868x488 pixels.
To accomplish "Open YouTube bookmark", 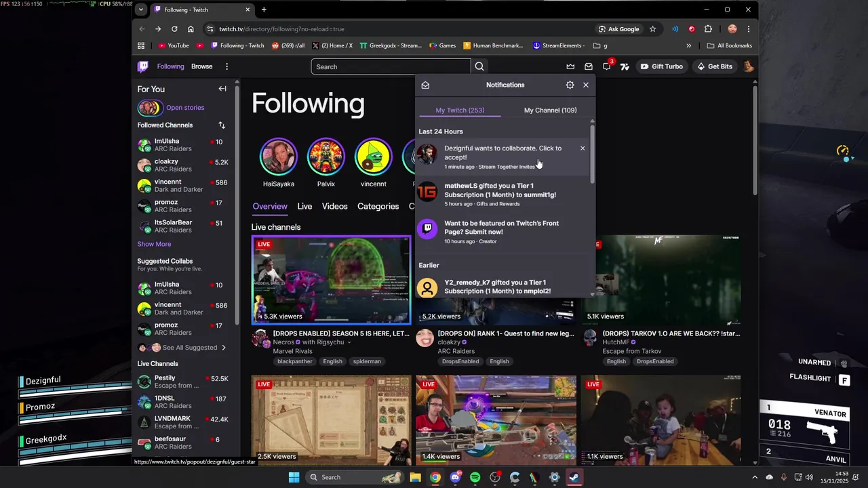I will pos(174,45).
